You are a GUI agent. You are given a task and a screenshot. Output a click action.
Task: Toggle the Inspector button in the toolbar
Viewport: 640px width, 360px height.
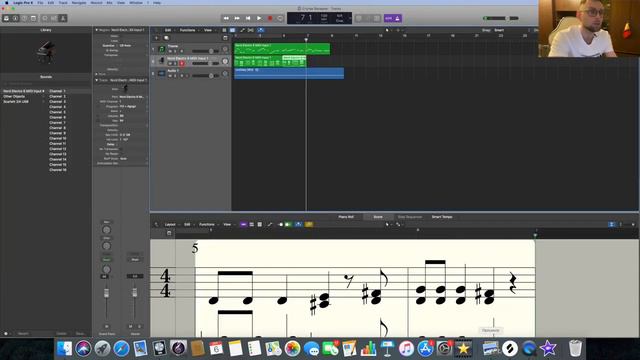(15, 18)
